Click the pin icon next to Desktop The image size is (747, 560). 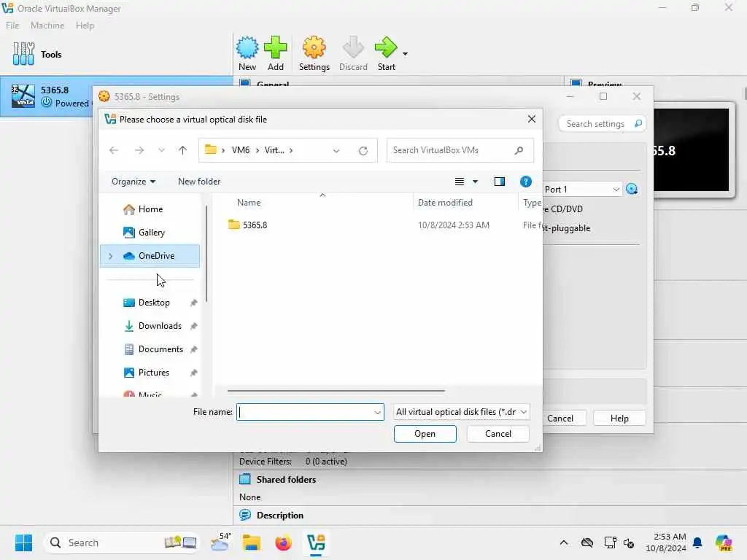[x=193, y=303]
